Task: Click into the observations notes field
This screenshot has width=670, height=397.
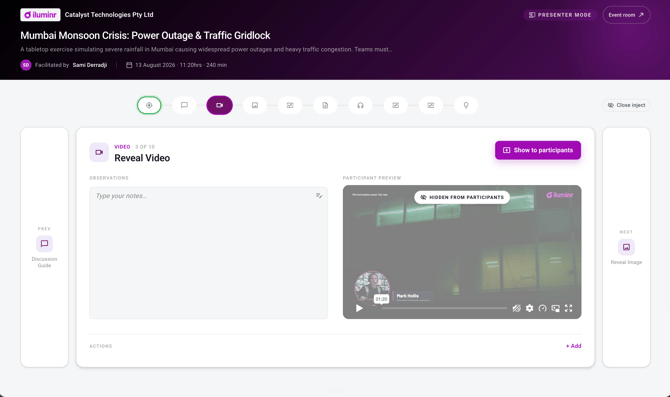Action: tap(209, 253)
